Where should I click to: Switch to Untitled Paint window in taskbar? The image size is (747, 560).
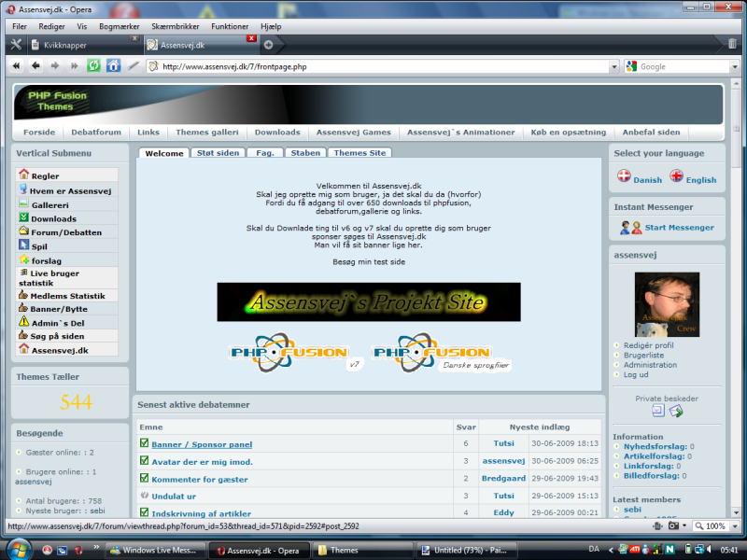pyautogui.click(x=465, y=550)
